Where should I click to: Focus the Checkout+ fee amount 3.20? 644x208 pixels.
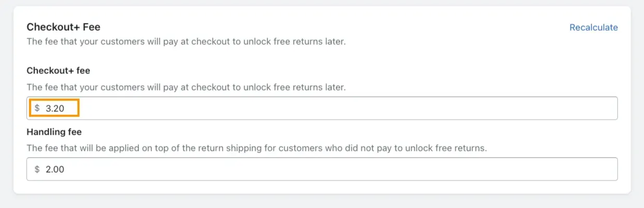tap(323, 108)
